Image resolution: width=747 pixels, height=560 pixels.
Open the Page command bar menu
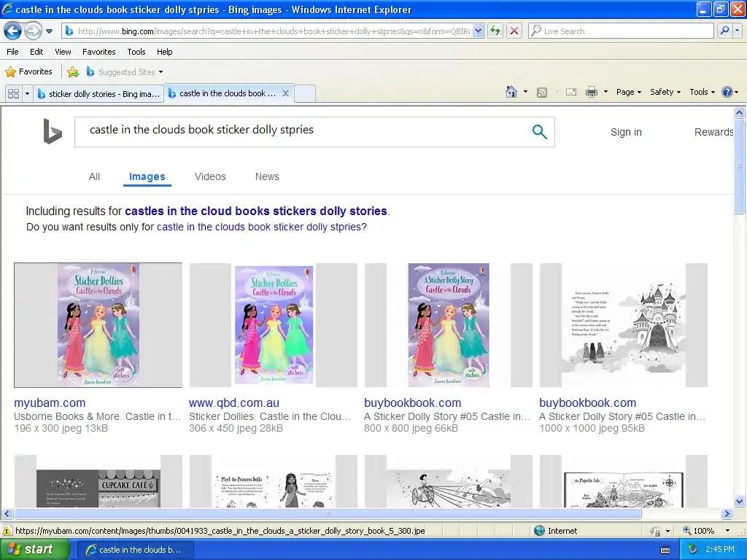coord(628,92)
